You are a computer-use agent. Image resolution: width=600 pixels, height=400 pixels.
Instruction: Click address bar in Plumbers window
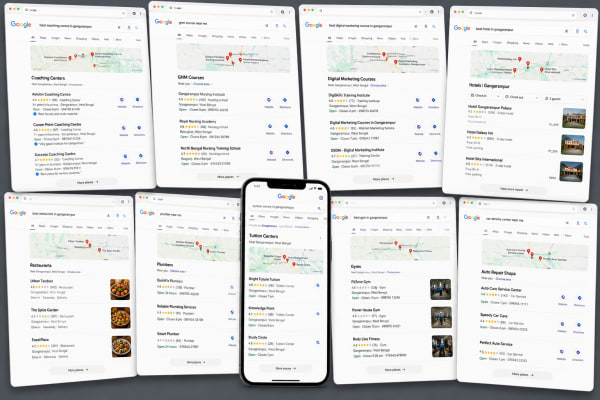[192, 200]
